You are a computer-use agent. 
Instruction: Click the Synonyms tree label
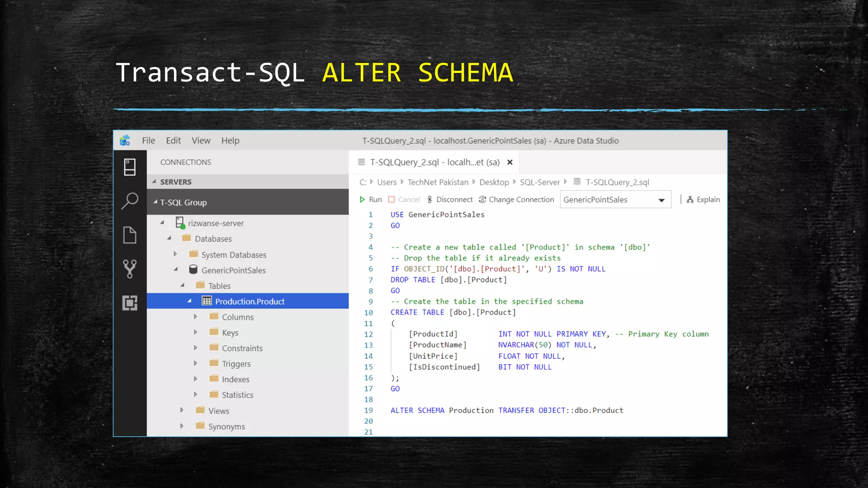[226, 427]
